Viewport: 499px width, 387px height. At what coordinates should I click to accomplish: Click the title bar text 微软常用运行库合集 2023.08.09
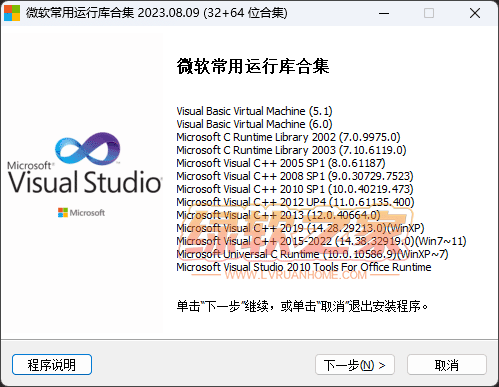click(157, 13)
